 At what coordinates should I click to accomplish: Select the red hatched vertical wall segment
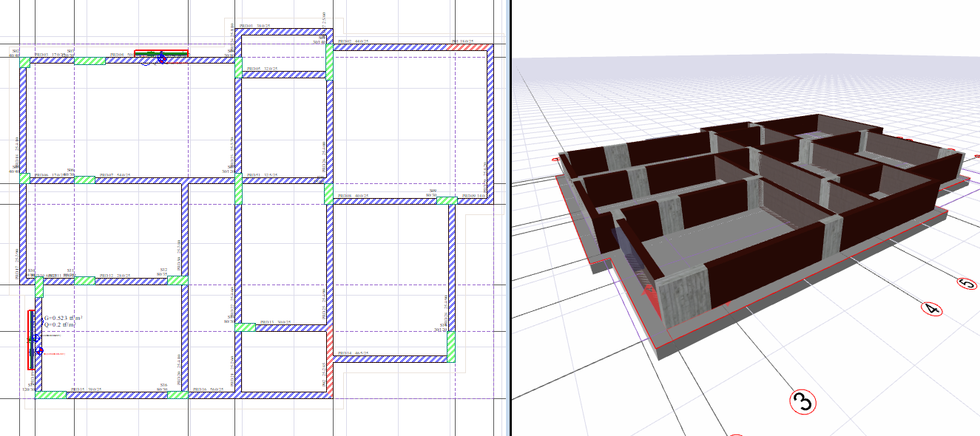coord(330,363)
